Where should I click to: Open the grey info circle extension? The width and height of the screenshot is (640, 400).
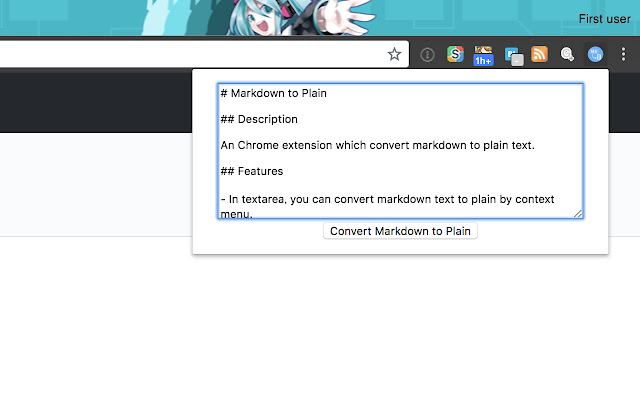click(427, 55)
